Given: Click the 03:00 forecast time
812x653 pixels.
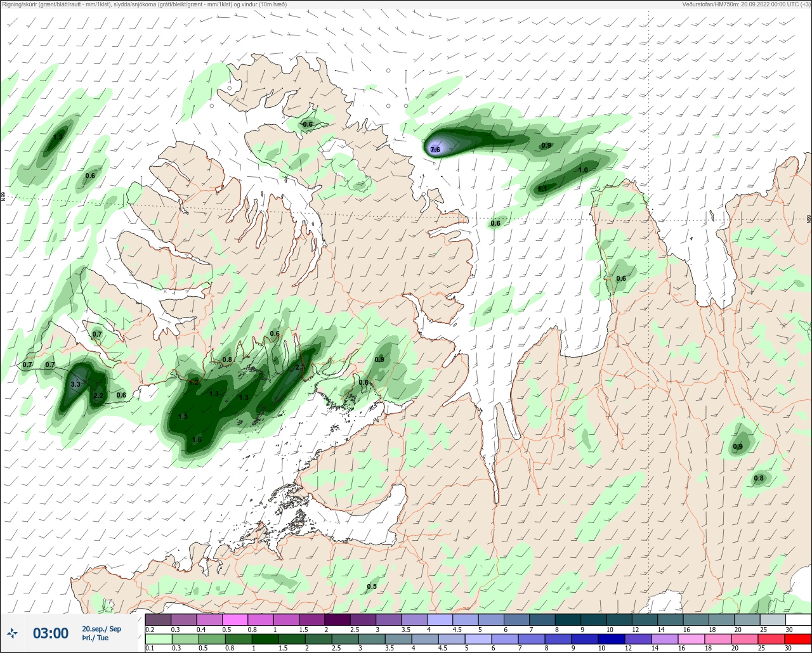Looking at the screenshot, I should click(51, 633).
